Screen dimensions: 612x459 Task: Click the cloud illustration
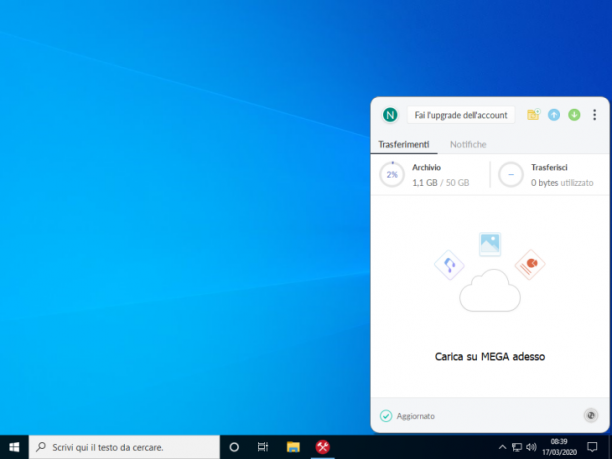(490, 291)
